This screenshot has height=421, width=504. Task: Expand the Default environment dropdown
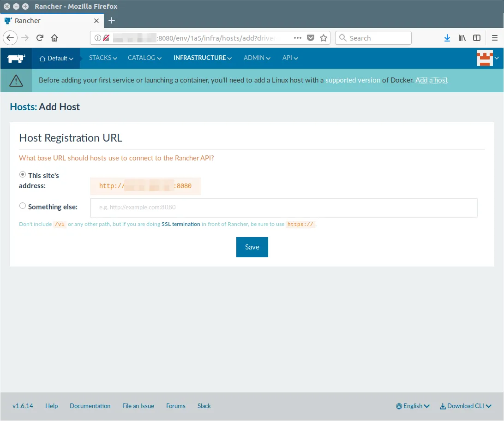point(56,58)
